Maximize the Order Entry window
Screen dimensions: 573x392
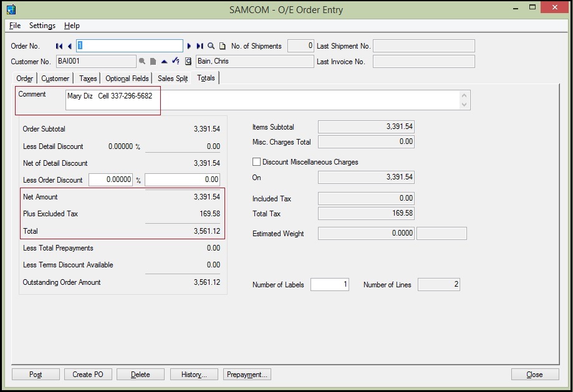tap(532, 7)
